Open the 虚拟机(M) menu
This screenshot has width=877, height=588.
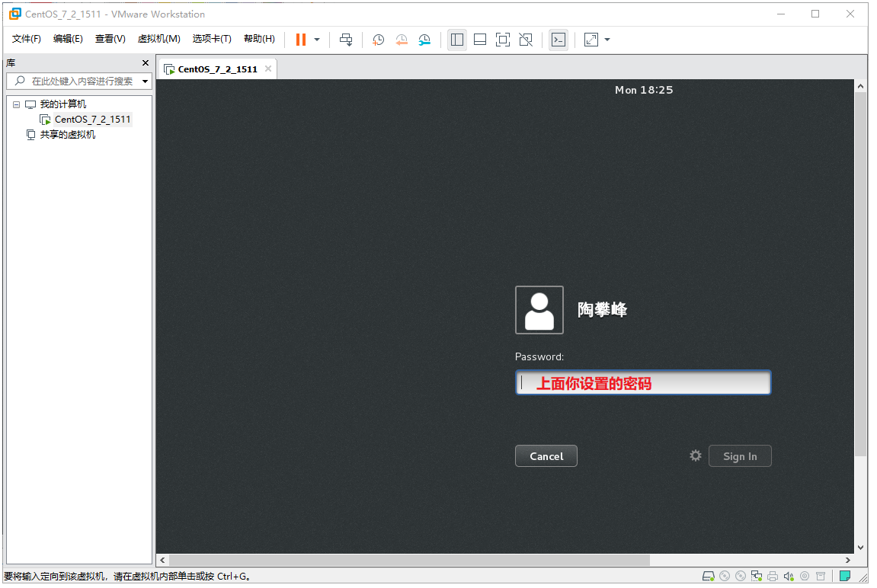pos(158,39)
